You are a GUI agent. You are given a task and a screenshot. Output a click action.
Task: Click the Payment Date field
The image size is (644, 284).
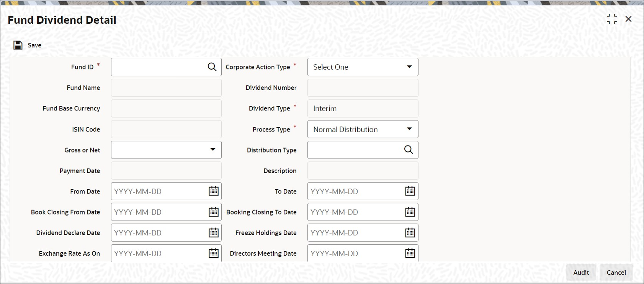(166, 170)
